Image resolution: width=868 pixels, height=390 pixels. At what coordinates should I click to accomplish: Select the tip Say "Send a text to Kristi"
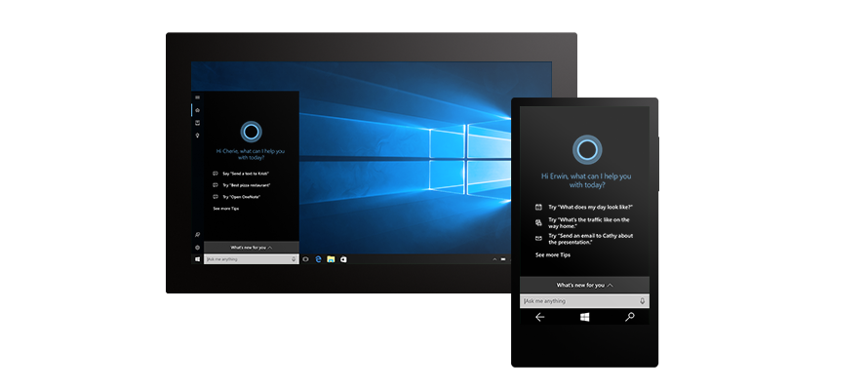246,174
